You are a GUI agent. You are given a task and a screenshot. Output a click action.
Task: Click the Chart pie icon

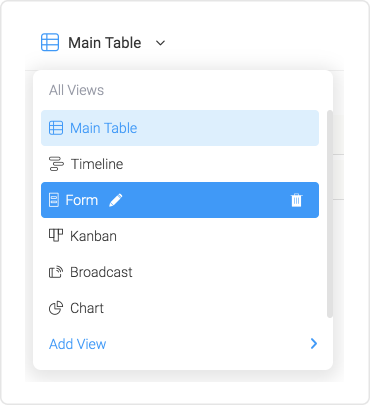tap(56, 308)
